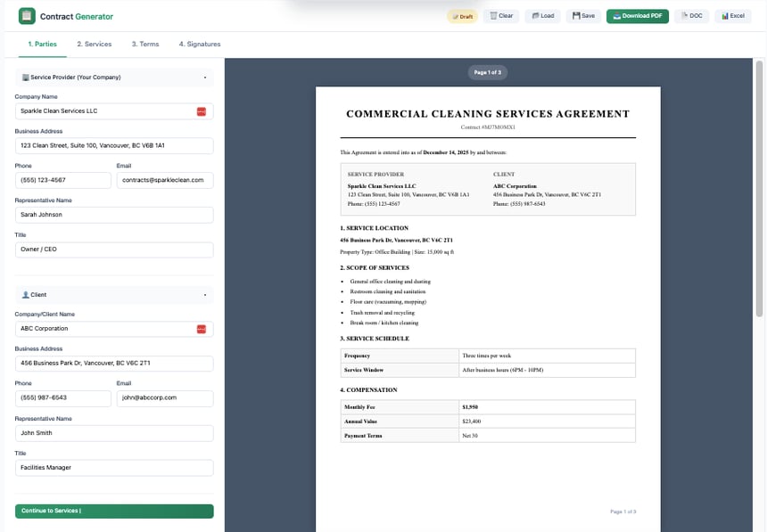This screenshot has height=532, width=767.
Task: Open a saved contract using the Load folder icon
Action: click(534, 15)
